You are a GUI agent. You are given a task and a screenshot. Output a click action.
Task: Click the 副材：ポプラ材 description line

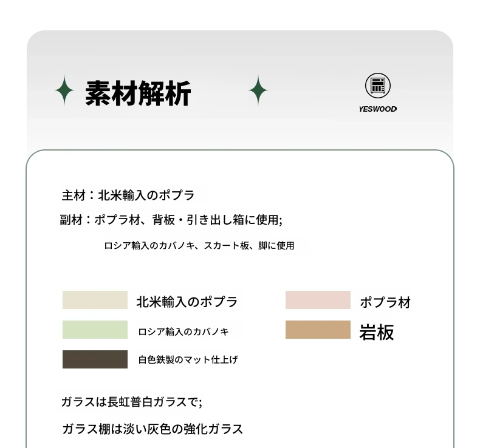click(171, 220)
